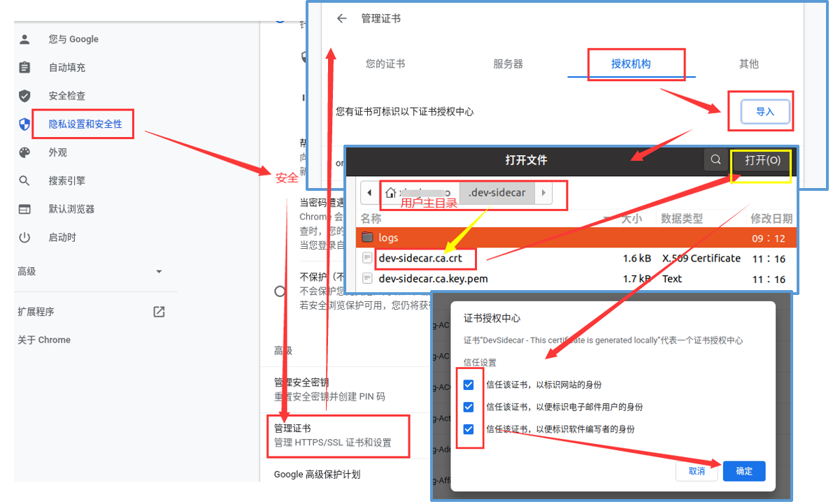Click the magnifier icon for 搜索引擎
Screen dimensions: 833x504
pos(24,181)
